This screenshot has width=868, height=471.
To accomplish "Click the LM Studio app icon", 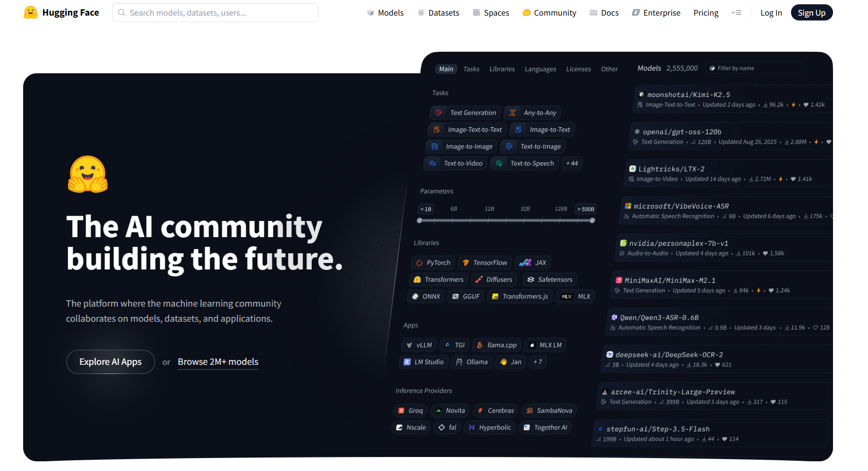I will tap(407, 362).
